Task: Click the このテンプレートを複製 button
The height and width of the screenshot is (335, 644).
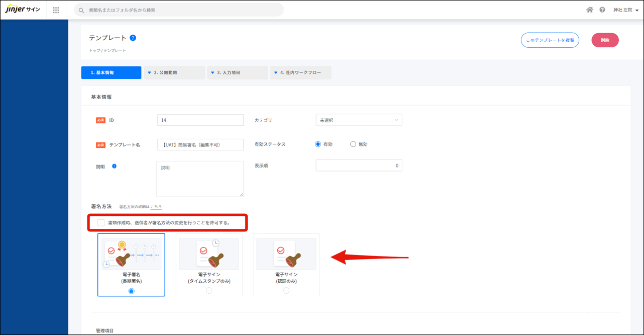Action: click(550, 40)
